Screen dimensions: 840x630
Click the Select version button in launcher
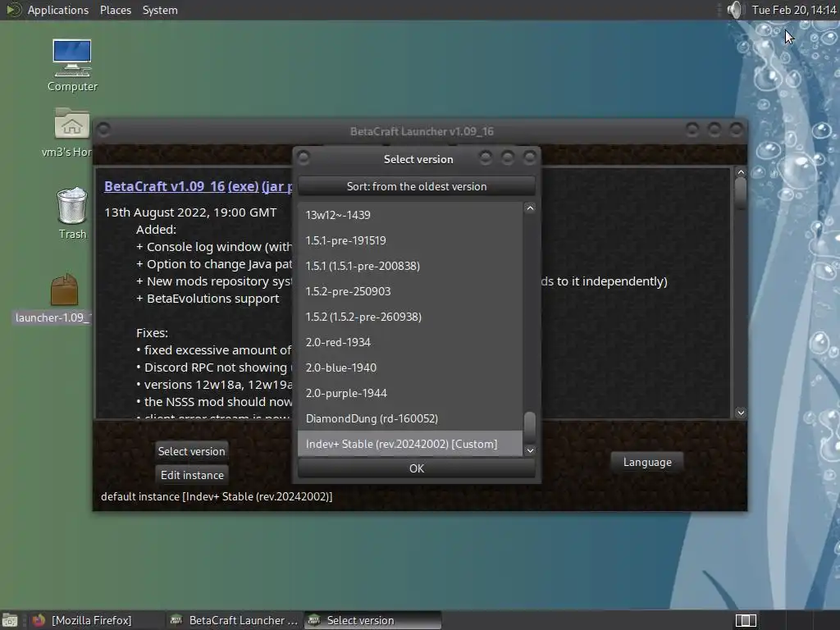coord(191,451)
